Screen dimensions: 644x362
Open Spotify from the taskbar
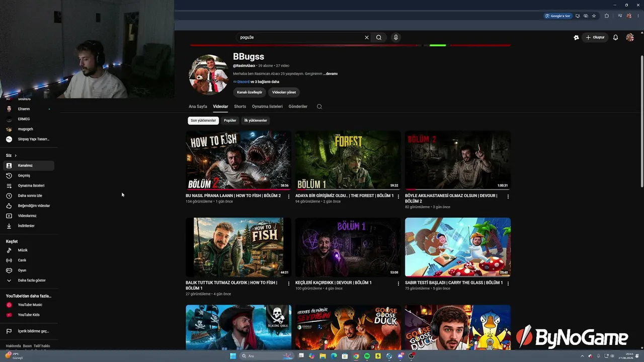367,356
